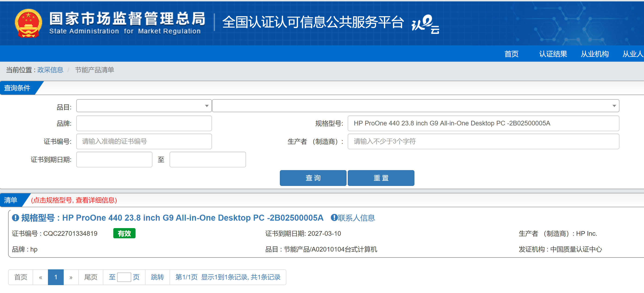This screenshot has width=644, height=293.
Task: Click the green 有效 status badge
Action: 124,233
